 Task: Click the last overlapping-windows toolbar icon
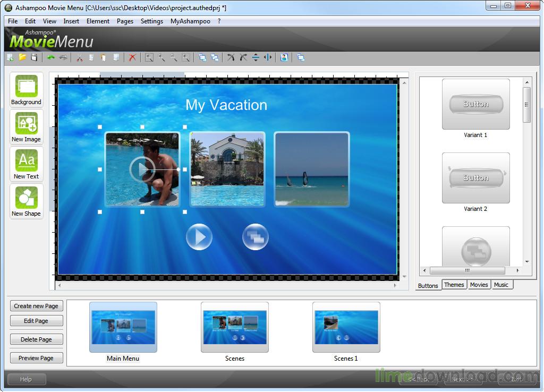(301, 57)
